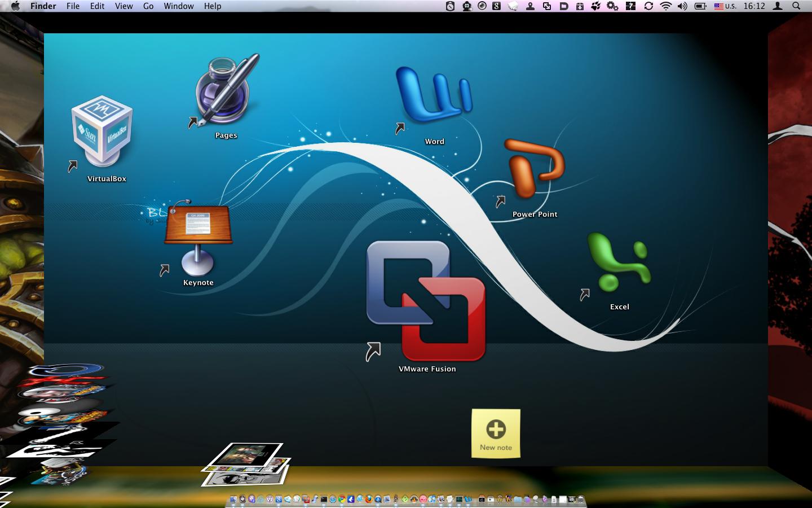Viewport: 812px width, 508px height.
Task: Open the File menu
Action: [x=73, y=6]
